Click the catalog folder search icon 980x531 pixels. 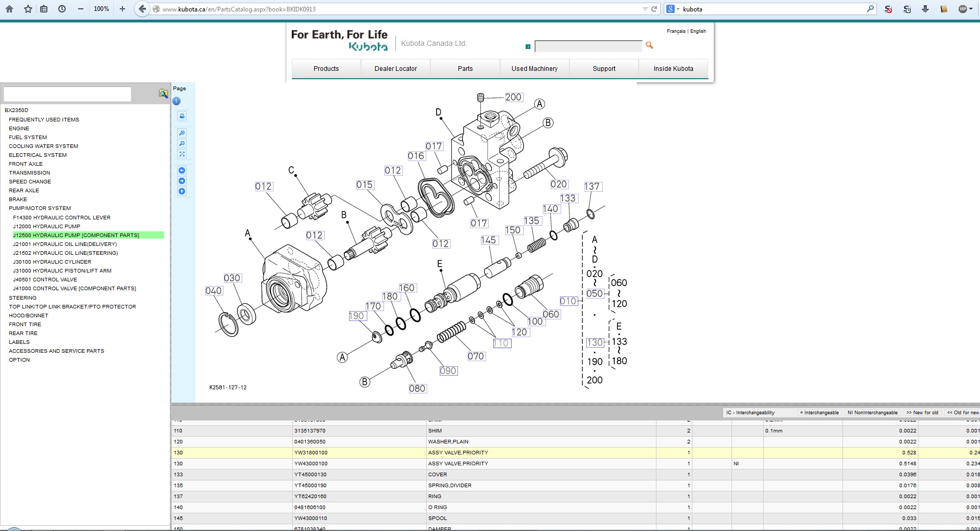(x=163, y=93)
